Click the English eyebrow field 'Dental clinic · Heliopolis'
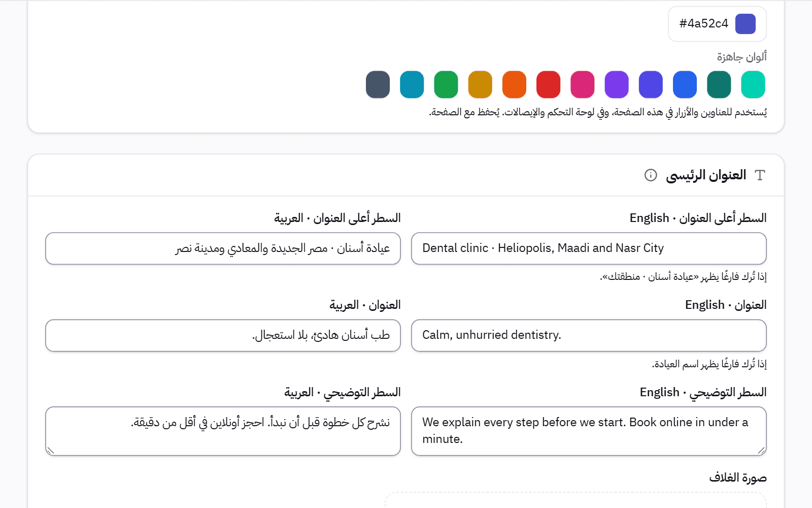The height and width of the screenshot is (508, 812). pos(589,248)
